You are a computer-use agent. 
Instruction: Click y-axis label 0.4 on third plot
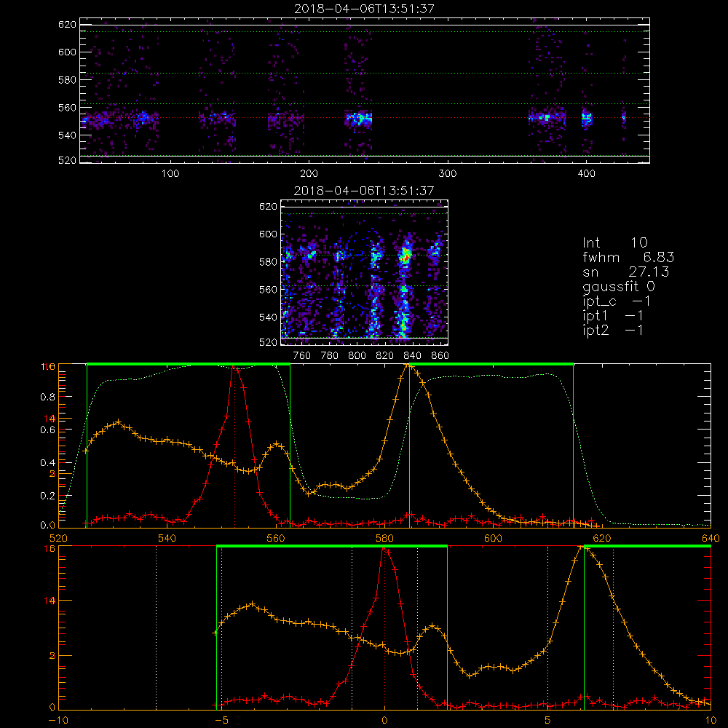click(x=48, y=462)
